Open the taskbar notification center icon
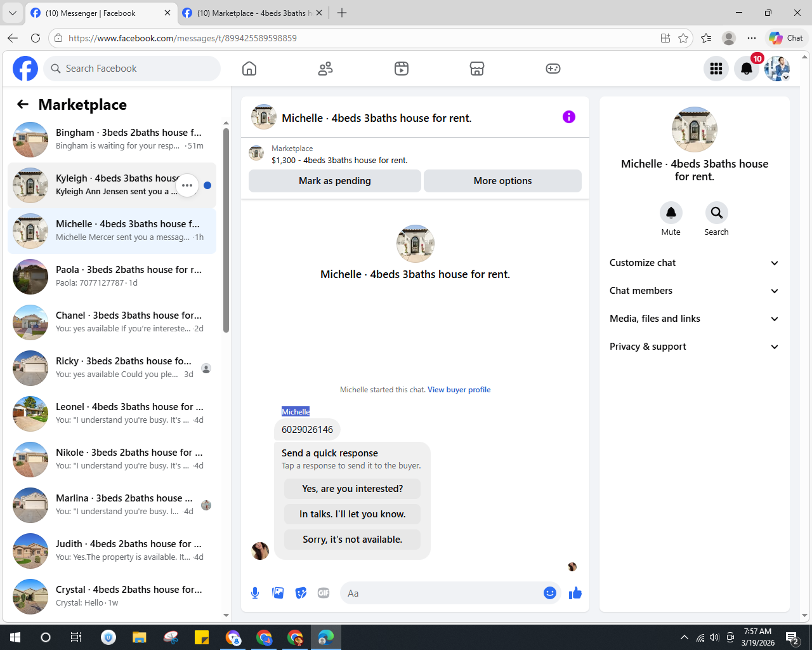Image resolution: width=812 pixels, height=650 pixels. (x=792, y=637)
